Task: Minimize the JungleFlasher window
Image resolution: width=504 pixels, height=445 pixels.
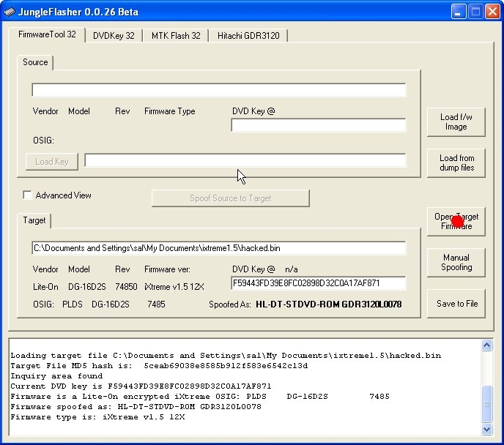Action: pyautogui.click(x=459, y=12)
